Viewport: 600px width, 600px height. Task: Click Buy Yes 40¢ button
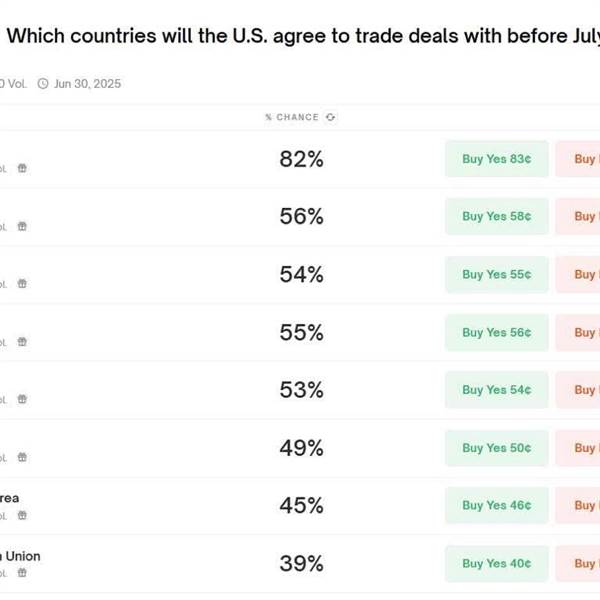tap(497, 563)
